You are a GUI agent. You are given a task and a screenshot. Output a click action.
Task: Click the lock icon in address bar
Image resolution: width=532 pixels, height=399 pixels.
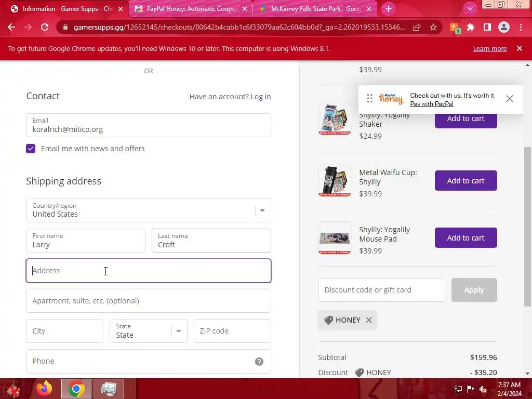coord(65,27)
